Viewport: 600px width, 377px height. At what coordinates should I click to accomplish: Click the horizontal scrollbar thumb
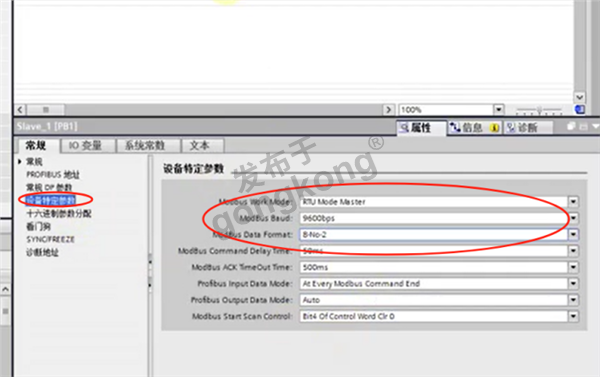46,110
